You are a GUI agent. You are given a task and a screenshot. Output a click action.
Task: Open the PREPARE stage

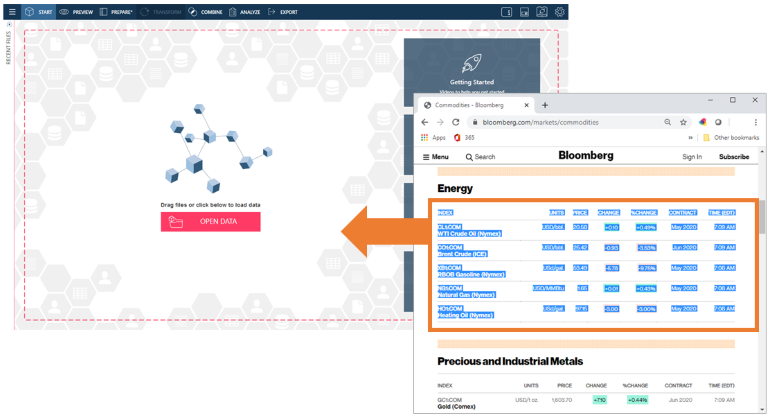(x=116, y=12)
